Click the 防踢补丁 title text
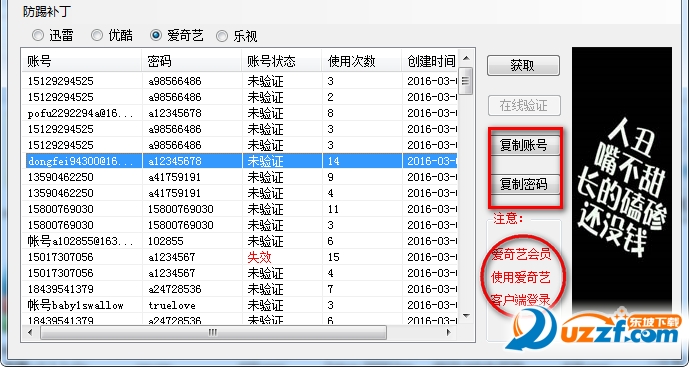This screenshot has width=689, height=367. tap(47, 11)
